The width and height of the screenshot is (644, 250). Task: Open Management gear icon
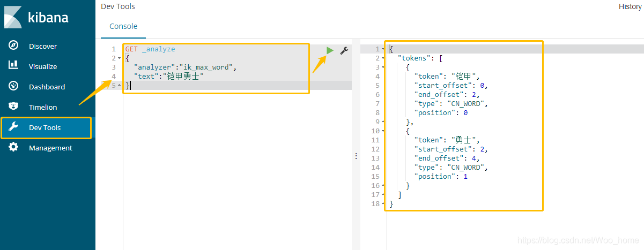pyautogui.click(x=14, y=147)
